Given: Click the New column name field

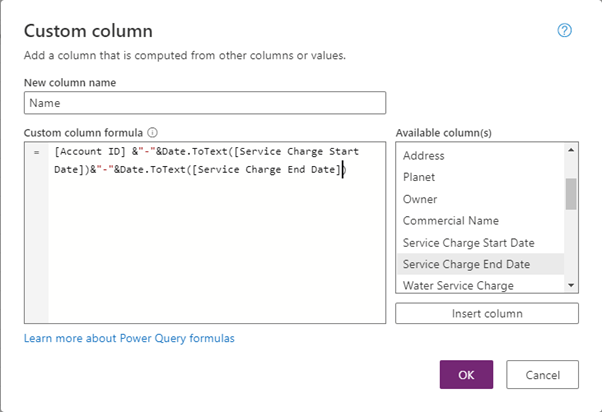Looking at the screenshot, I should [x=205, y=103].
